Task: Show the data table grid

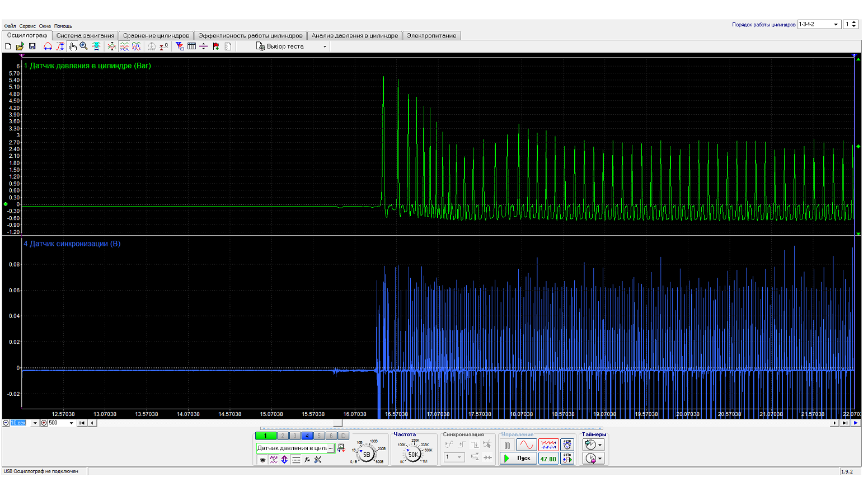Action: (x=191, y=46)
